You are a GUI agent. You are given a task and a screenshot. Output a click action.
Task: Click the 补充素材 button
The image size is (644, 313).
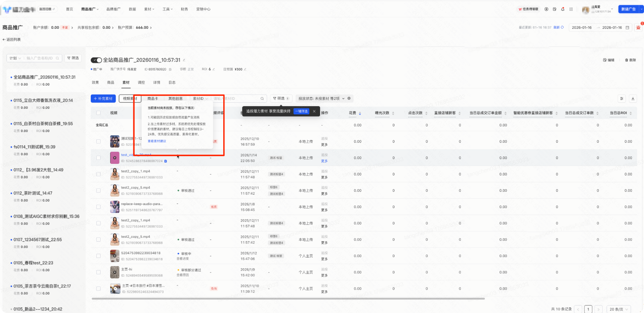(103, 98)
